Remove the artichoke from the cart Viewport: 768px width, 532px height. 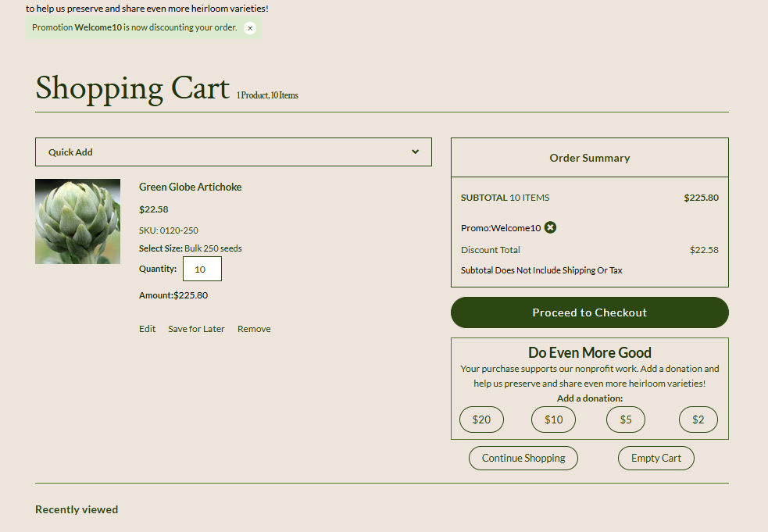254,329
